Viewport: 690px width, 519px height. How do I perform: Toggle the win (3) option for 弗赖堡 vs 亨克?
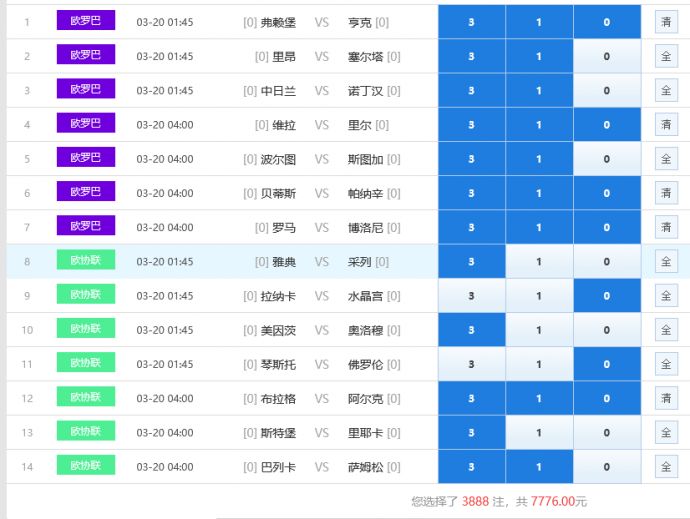[471, 22]
